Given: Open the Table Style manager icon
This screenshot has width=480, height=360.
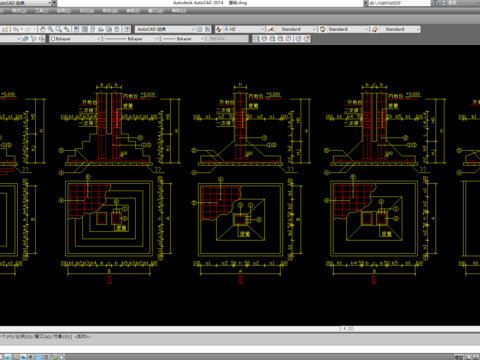Looking at the screenshot, I should (322, 29).
